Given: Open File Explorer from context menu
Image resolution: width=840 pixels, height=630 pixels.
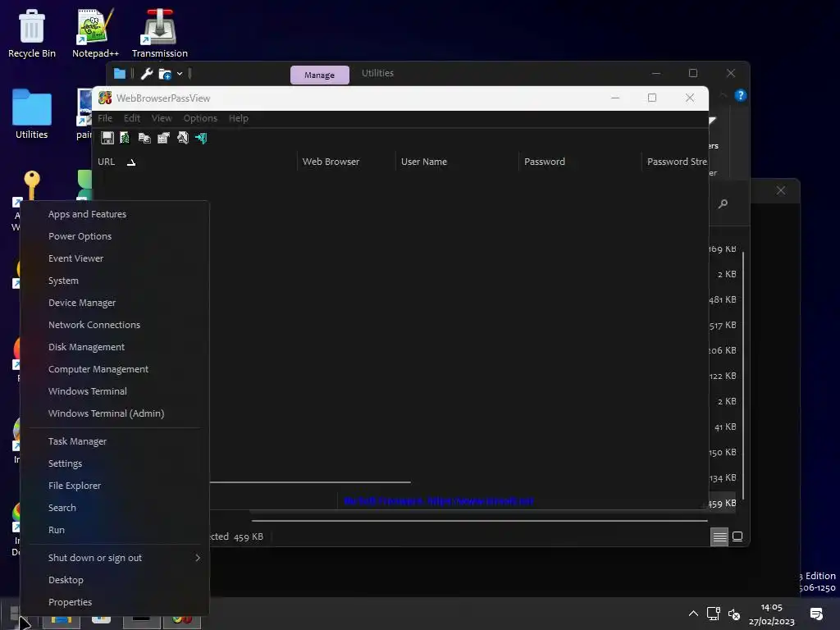Looking at the screenshot, I should point(114,486).
